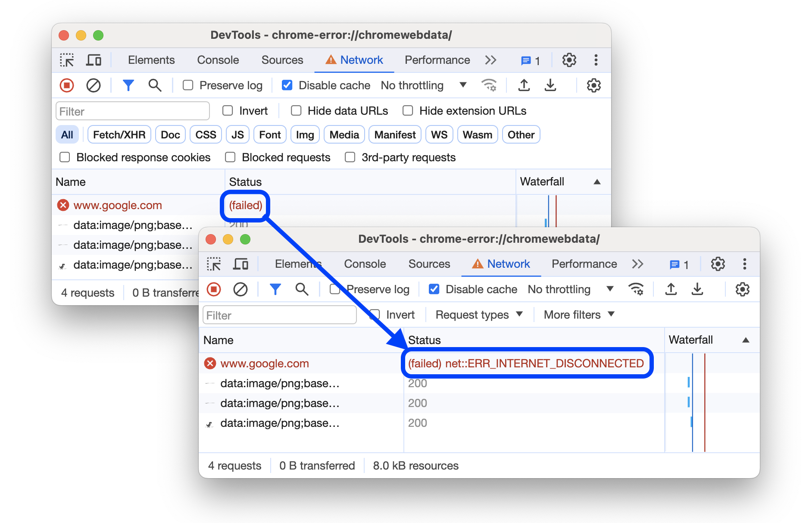
Task: Open the network search panel
Action: point(302,289)
